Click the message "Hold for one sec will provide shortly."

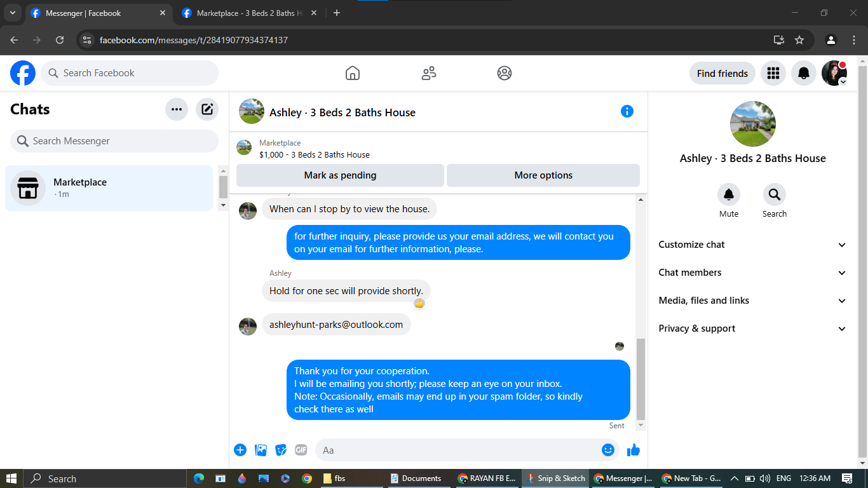pyautogui.click(x=346, y=291)
